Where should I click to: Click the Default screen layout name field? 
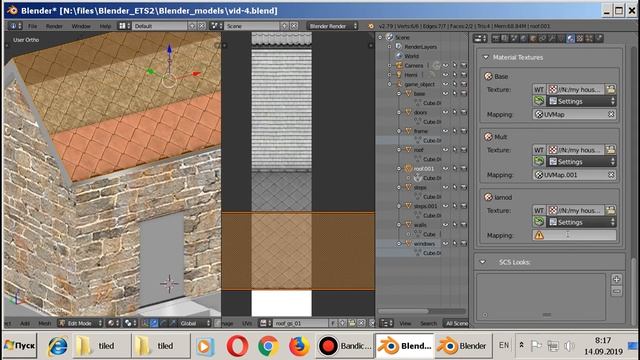(x=159, y=26)
